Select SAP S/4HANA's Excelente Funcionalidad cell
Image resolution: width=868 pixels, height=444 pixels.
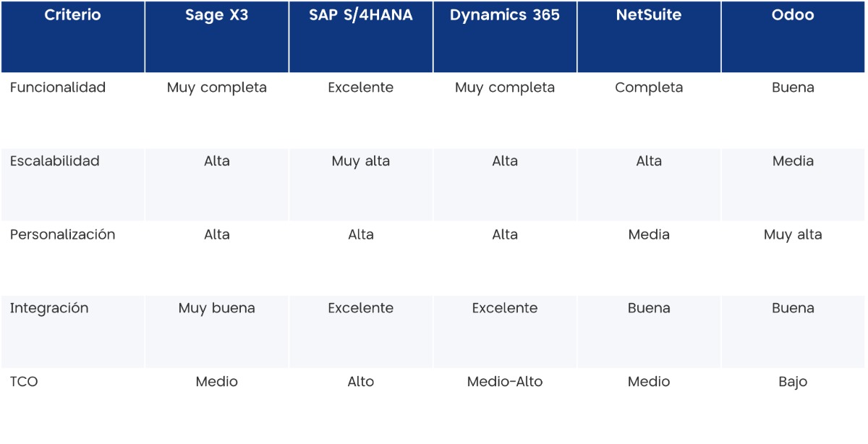(x=361, y=87)
